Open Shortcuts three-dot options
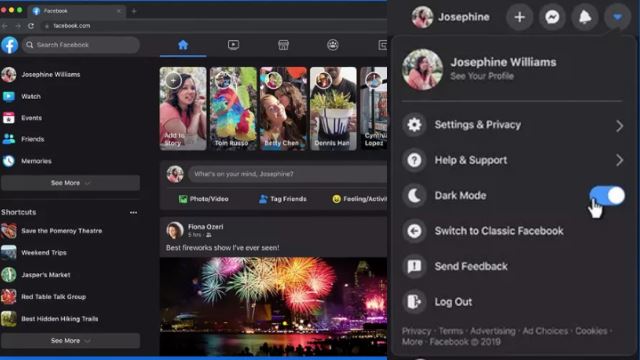This screenshot has width=640, height=360. coord(133,212)
